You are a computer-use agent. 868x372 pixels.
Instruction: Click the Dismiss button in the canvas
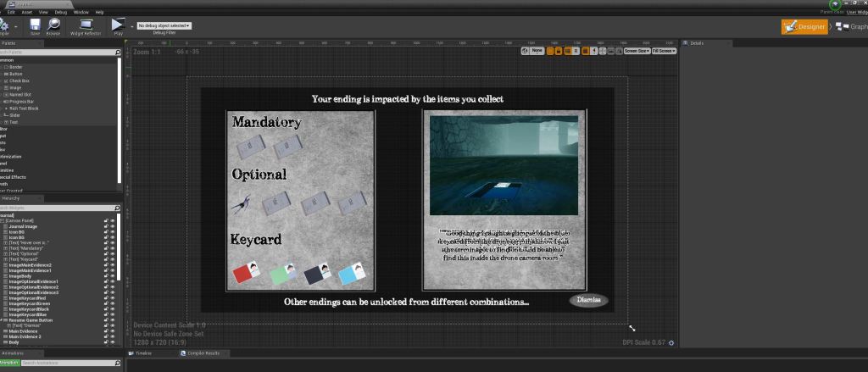(x=588, y=300)
